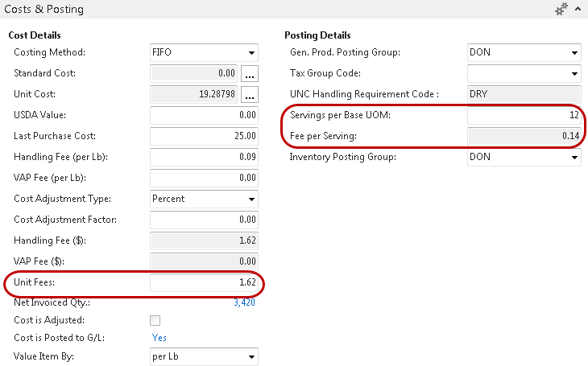Click the Cost is Posted to G/L Yes link
This screenshot has height=366, width=588.
(159, 338)
